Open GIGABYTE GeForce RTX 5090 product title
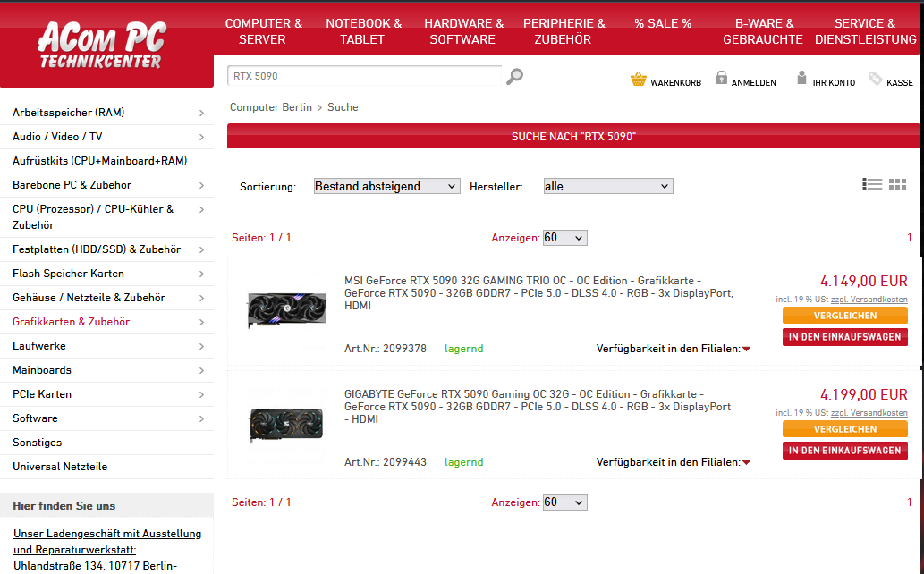The image size is (924, 574). pyautogui.click(x=538, y=407)
